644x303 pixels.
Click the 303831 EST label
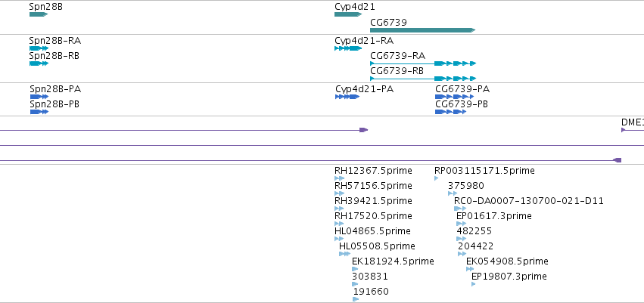pos(370,277)
